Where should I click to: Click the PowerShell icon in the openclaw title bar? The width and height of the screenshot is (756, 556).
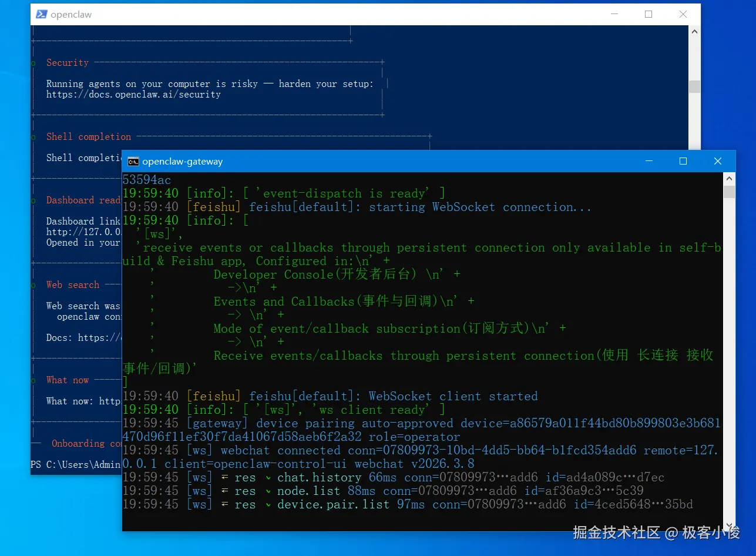[x=42, y=14]
